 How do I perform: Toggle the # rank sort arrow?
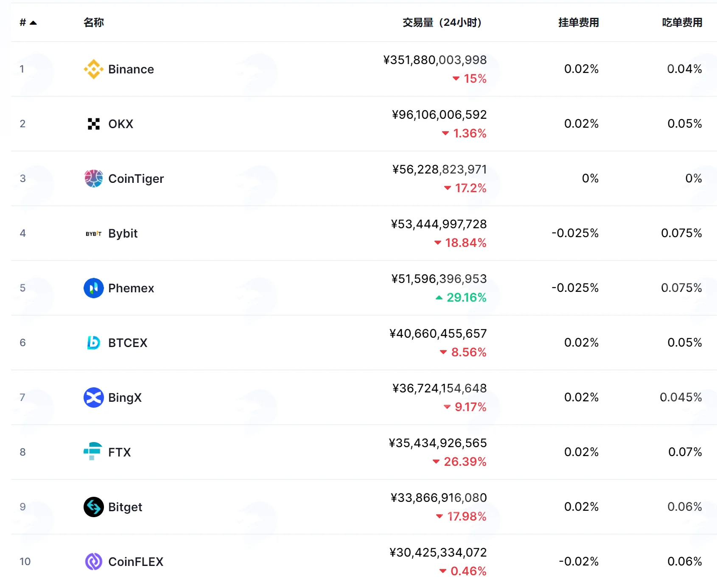(33, 23)
